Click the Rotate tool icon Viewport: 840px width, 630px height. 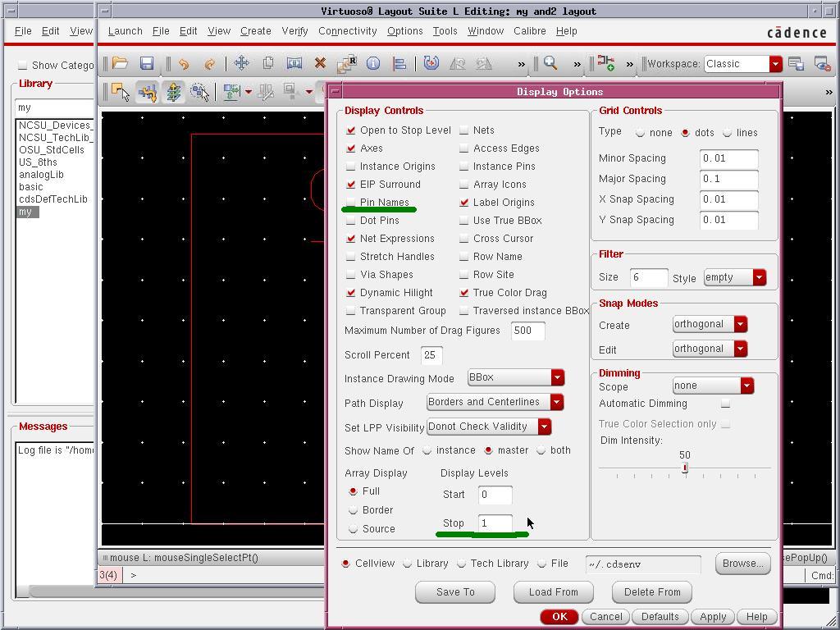[x=431, y=63]
